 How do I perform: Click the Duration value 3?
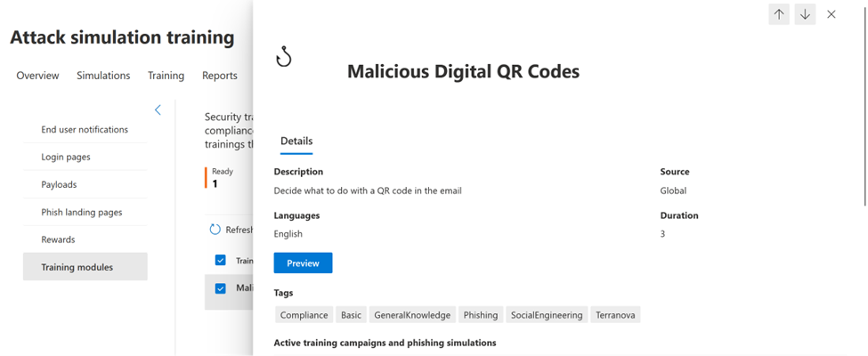(x=662, y=234)
